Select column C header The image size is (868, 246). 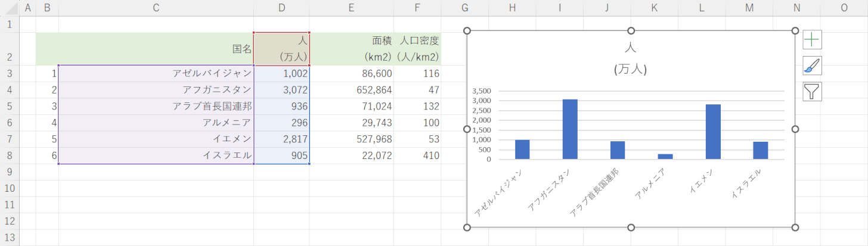point(156,8)
